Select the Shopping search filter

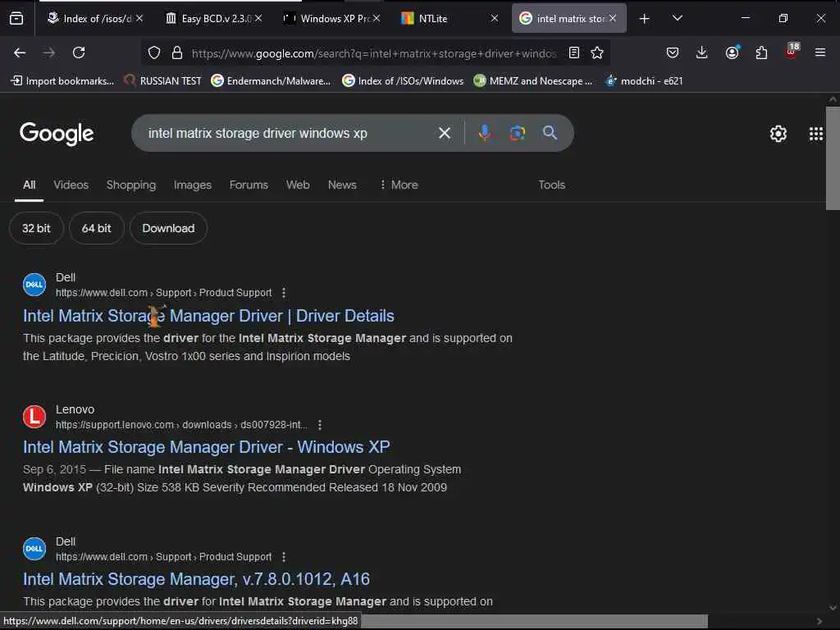131,185
